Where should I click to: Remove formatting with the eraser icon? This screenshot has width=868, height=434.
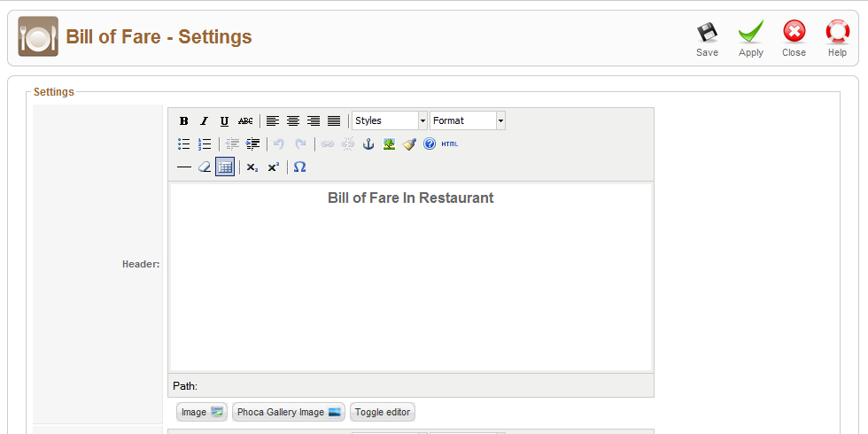[x=205, y=167]
